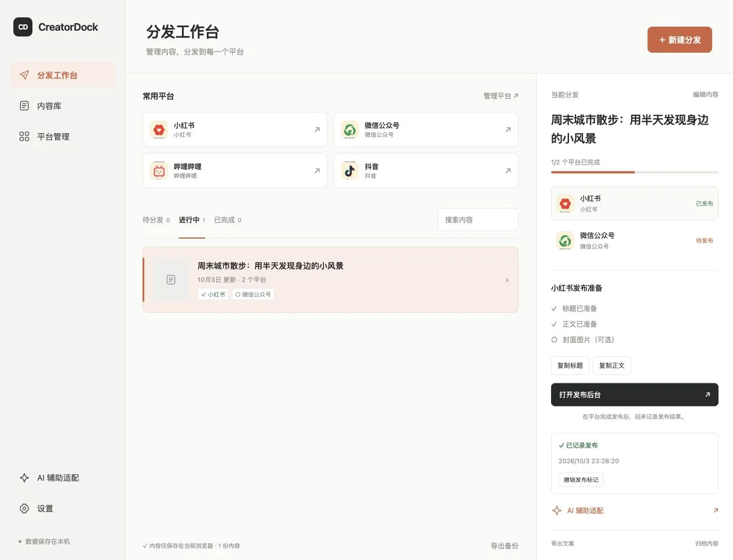Switch to the 进行中 tab
This screenshot has width=733, height=560.
(x=192, y=220)
